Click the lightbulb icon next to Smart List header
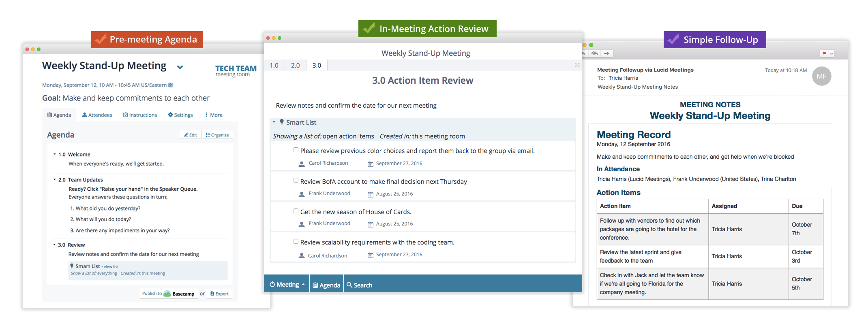The image size is (868, 334). 282,122
